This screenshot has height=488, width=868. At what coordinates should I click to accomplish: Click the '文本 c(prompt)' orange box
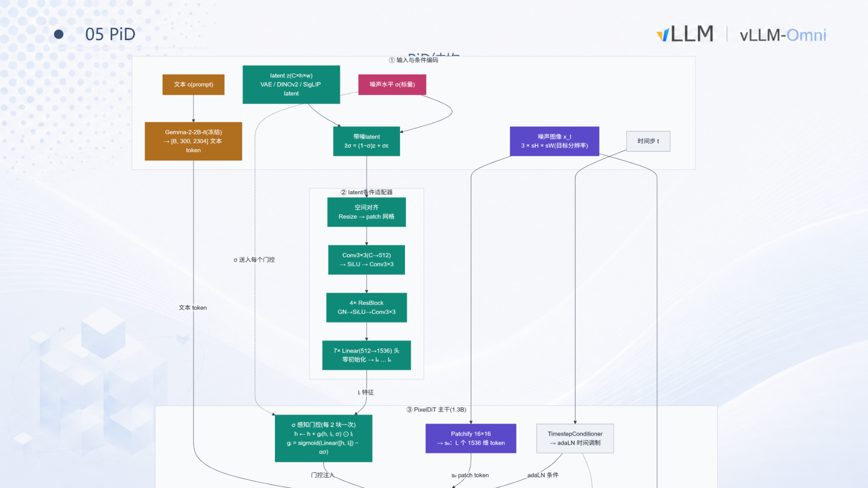(x=193, y=84)
